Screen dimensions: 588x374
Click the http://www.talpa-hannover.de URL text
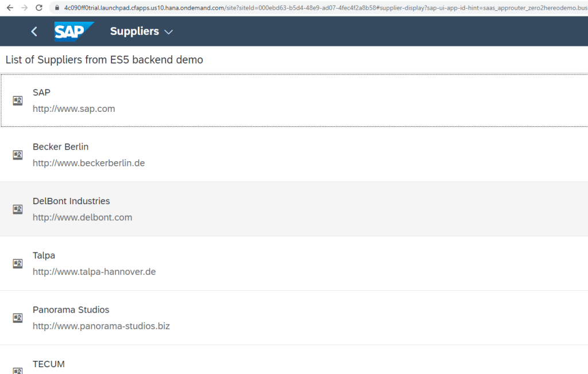tap(94, 272)
